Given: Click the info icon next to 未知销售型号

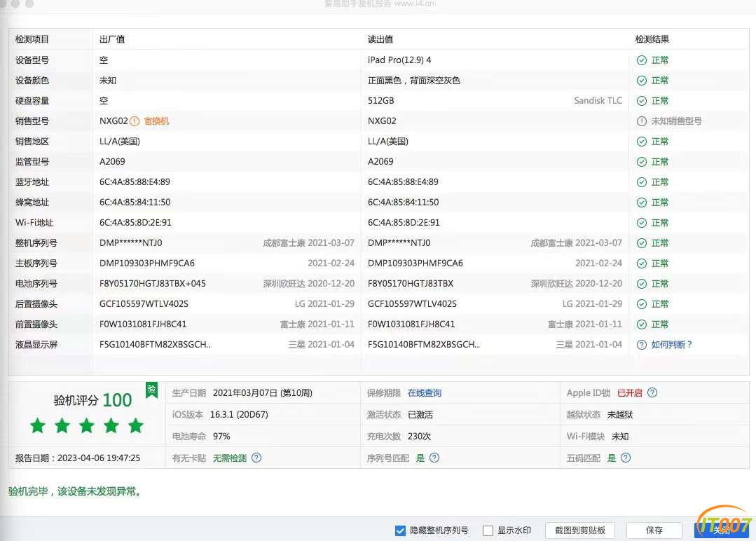Looking at the screenshot, I should click(x=642, y=121).
